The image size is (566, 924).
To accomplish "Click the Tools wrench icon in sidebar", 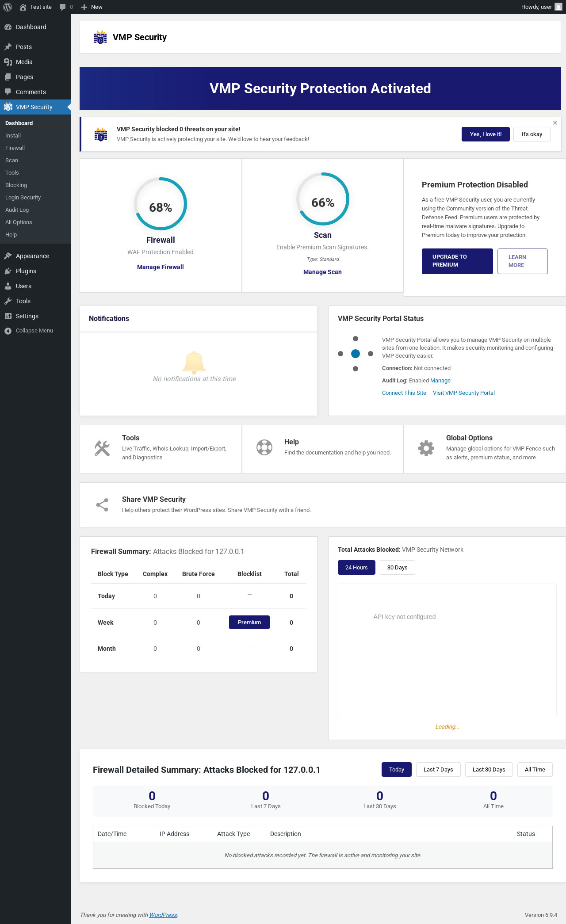I will pyautogui.click(x=8, y=301).
